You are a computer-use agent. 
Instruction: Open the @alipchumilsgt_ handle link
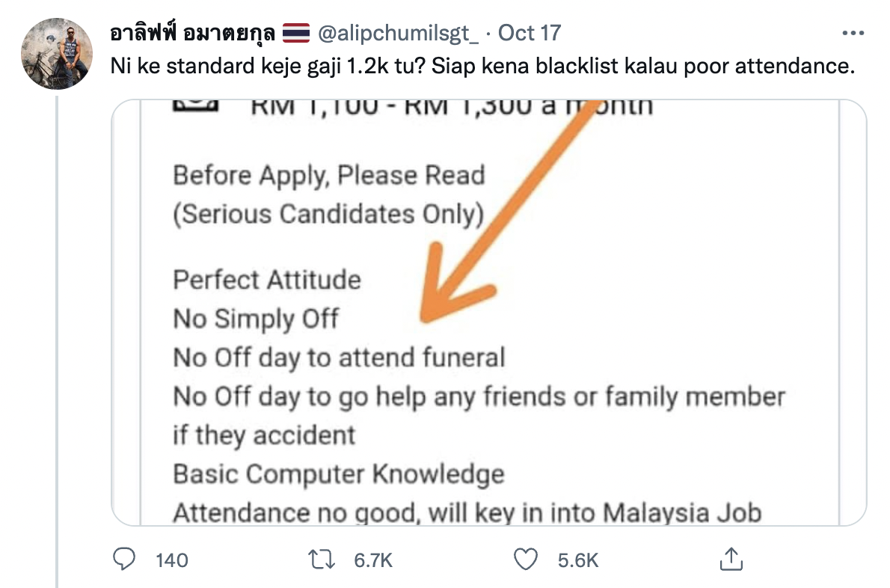pyautogui.click(x=399, y=34)
